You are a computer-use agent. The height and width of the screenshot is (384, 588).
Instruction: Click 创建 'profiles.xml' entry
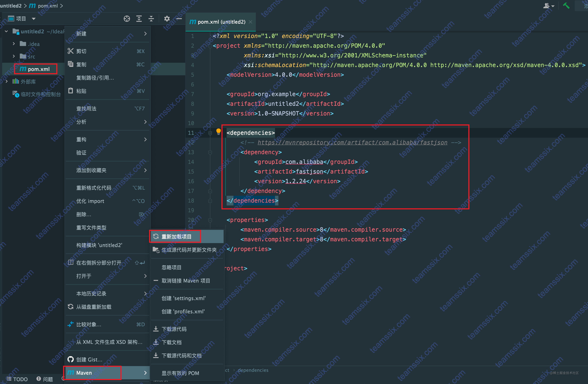click(187, 312)
